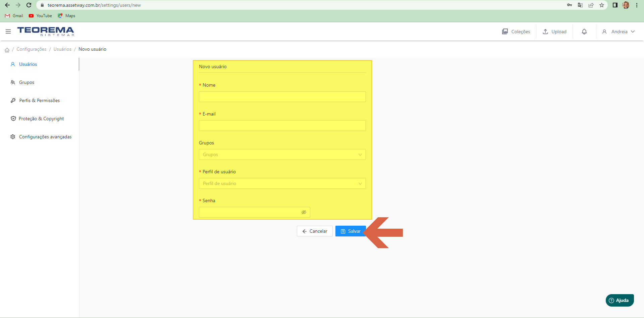Focus the Senha password field

coord(255,212)
